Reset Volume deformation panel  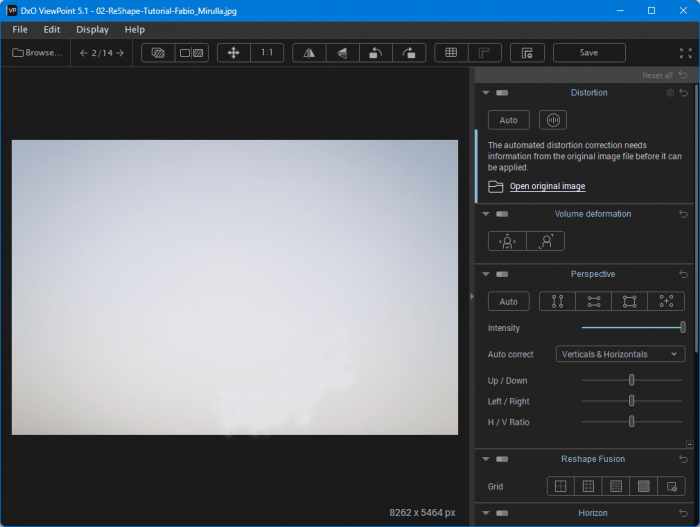click(x=683, y=214)
